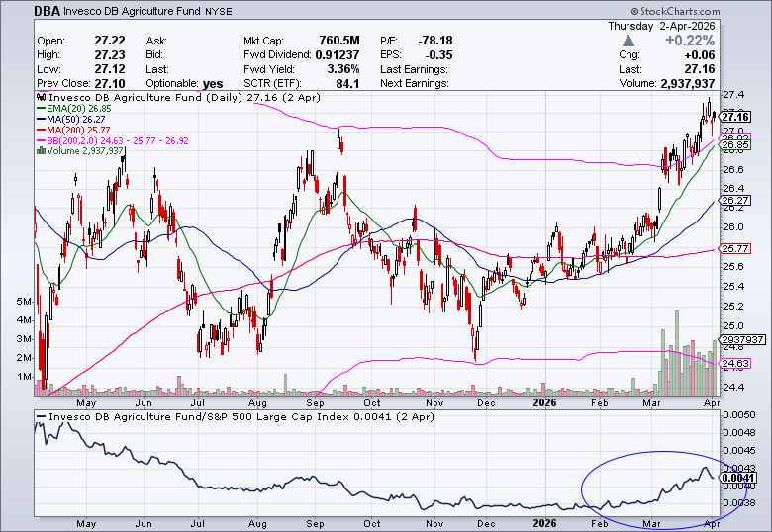Click the Next Earnings label
The height and width of the screenshot is (532, 772).
pyautogui.click(x=415, y=84)
